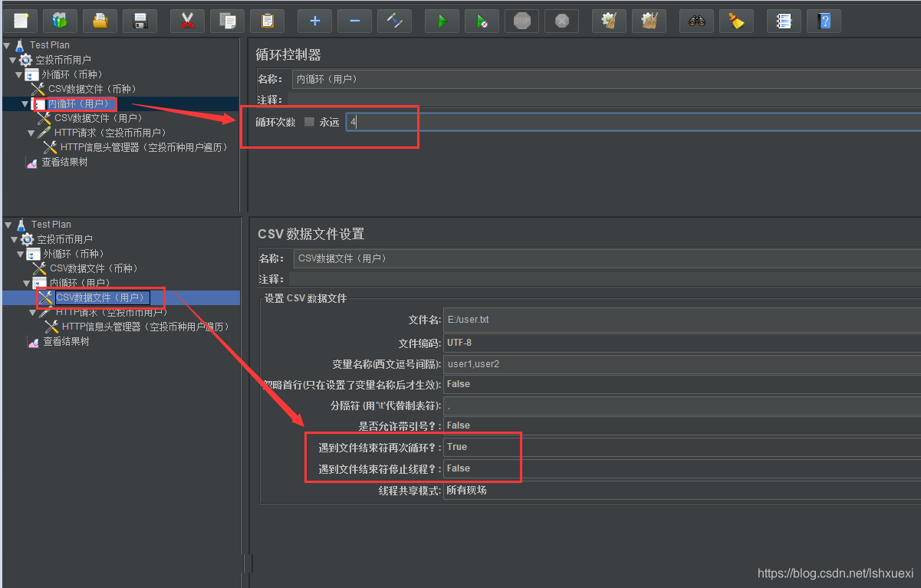Select 查看结果树 in the lower tree
The width and height of the screenshot is (921, 588).
pyautogui.click(x=66, y=341)
